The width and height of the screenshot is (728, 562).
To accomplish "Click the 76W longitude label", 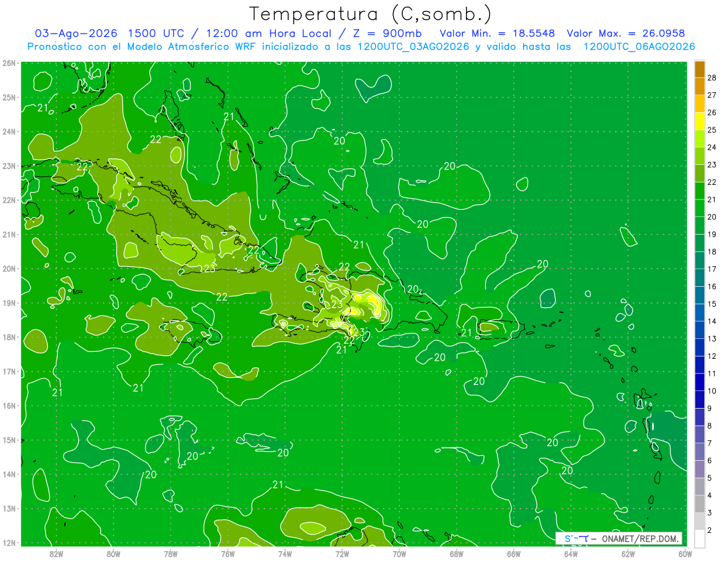I will (x=227, y=553).
